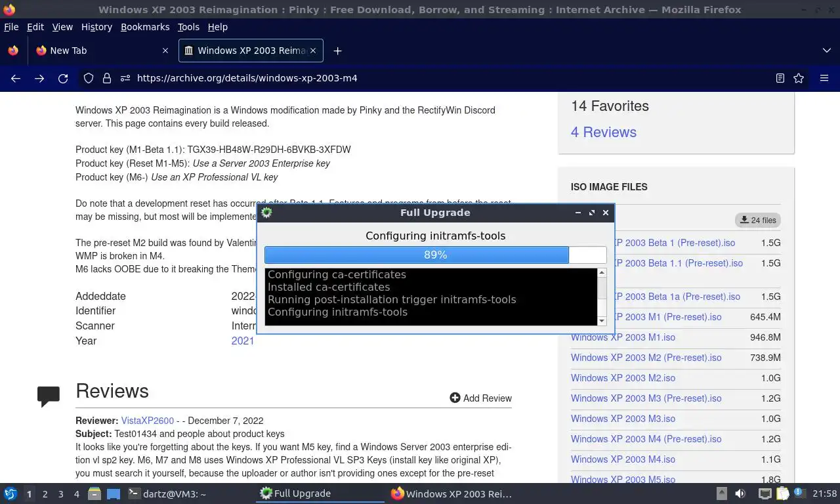Screen dimensions: 840x504
Task: Download Windows XP 2003 M1.iso
Action: tap(623, 337)
